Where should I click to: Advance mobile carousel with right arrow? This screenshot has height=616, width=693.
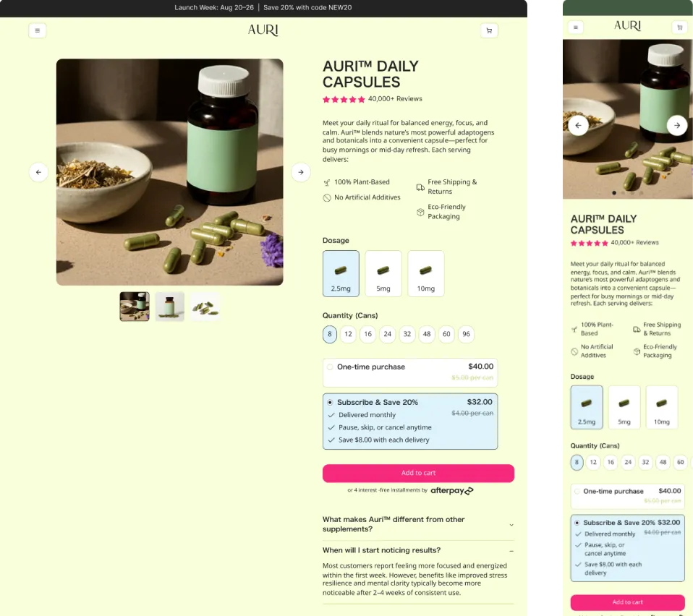pos(676,125)
